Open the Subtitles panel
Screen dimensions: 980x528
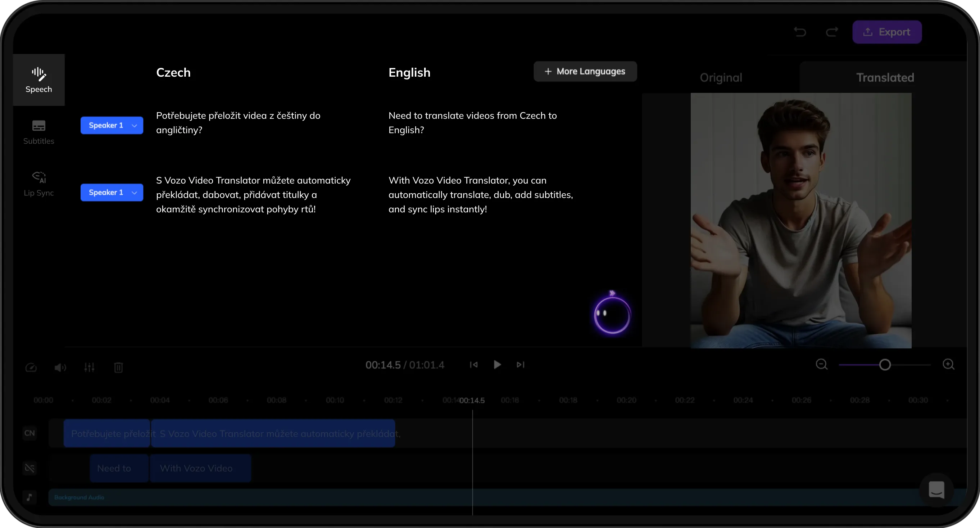coord(39,132)
